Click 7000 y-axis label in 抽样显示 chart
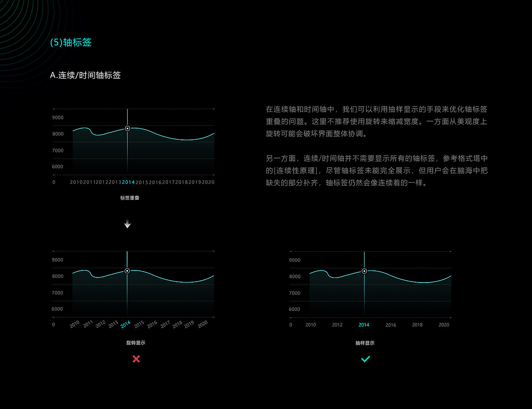 pos(295,293)
